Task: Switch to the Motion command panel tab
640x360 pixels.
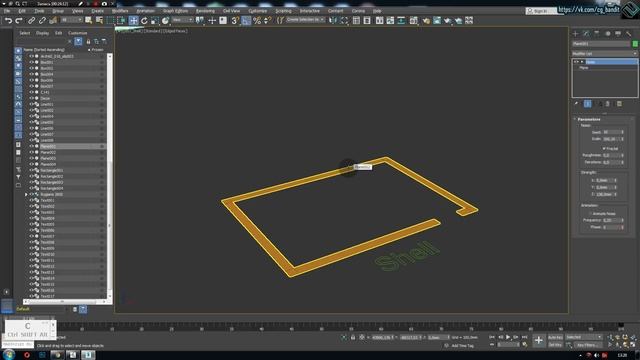Action: [x=607, y=33]
